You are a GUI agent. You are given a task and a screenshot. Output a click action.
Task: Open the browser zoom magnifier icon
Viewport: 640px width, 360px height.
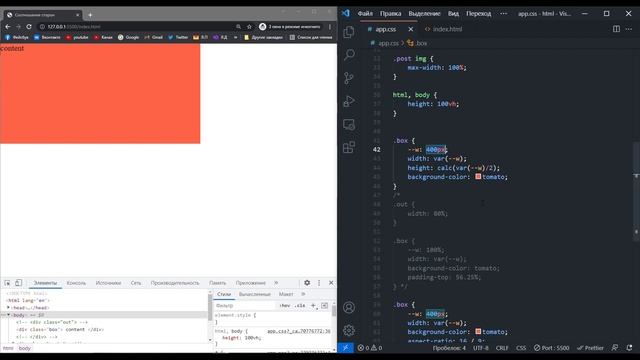pos(238,27)
